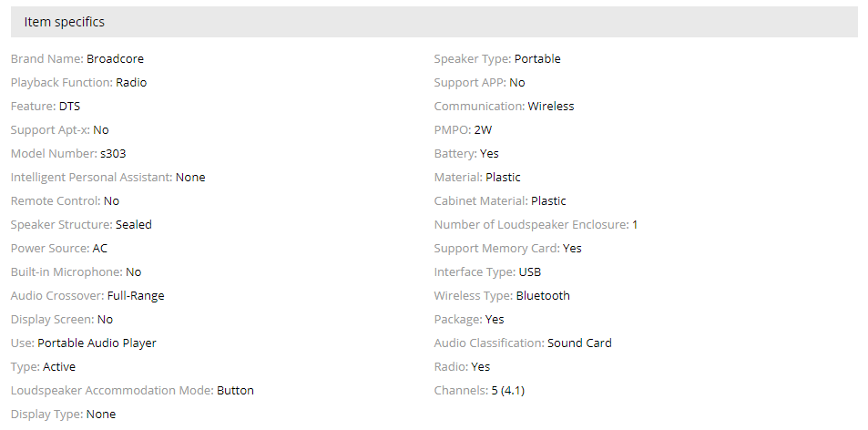The image size is (868, 430).
Task: Select the Playback Function Radio text
Action: coord(131,83)
